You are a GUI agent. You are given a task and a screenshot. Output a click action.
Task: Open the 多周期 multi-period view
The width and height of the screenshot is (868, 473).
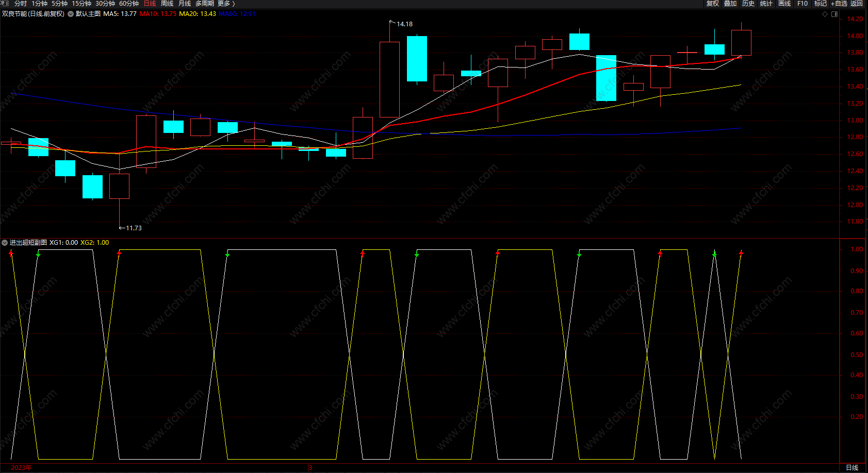click(x=205, y=4)
